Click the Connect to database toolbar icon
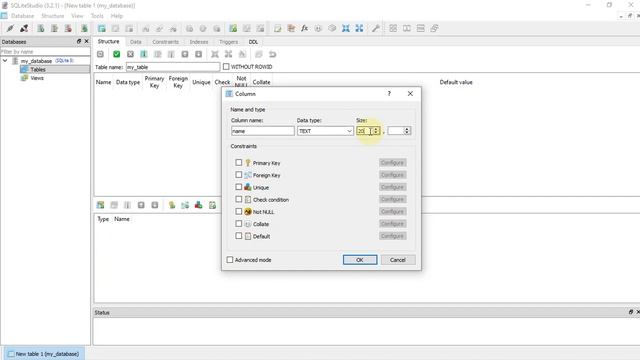This screenshot has width=640, height=360. tap(10, 28)
